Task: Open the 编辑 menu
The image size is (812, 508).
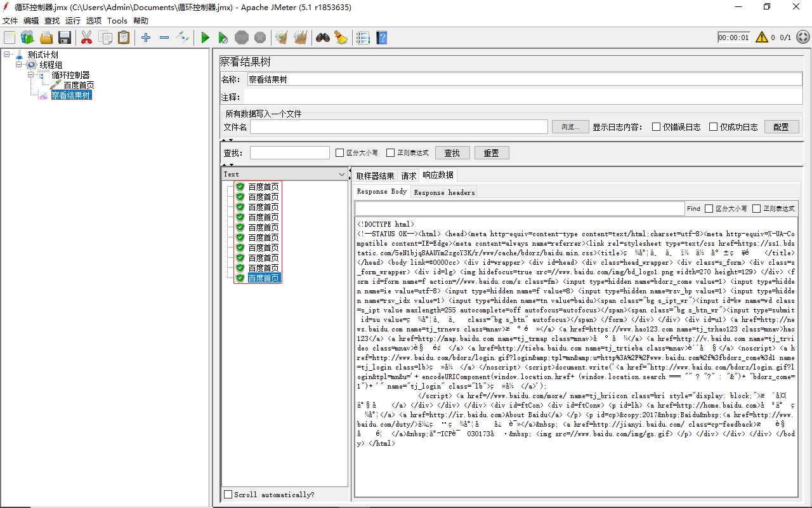Action: coord(31,20)
